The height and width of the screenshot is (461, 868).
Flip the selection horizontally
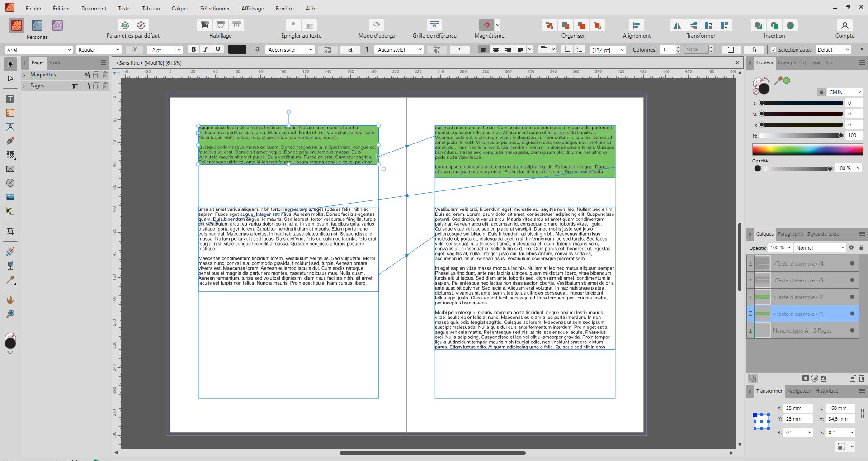coord(677,25)
